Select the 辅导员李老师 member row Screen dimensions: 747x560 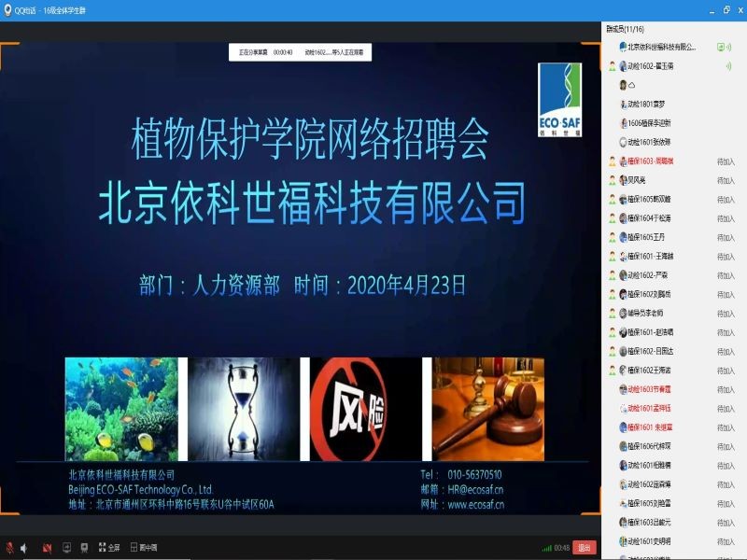click(673, 314)
